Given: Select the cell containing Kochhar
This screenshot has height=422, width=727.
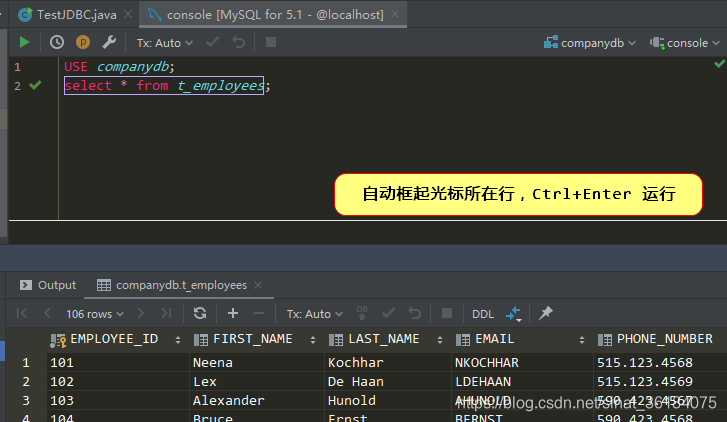Looking at the screenshot, I should point(388,363).
